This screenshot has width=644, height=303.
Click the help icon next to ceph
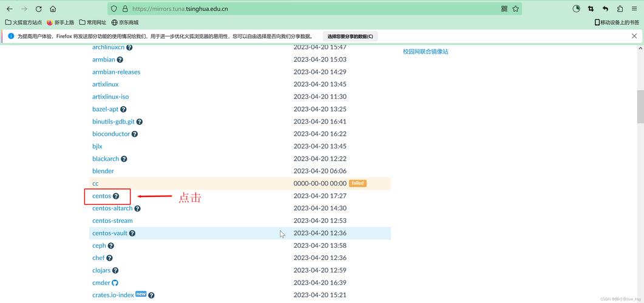coord(111,245)
